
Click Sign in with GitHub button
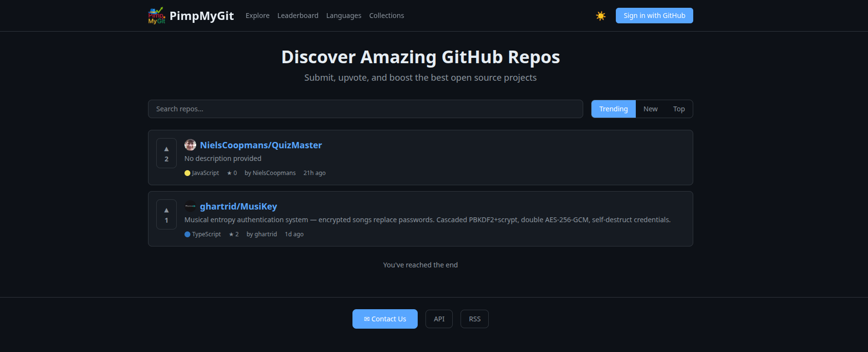click(654, 16)
